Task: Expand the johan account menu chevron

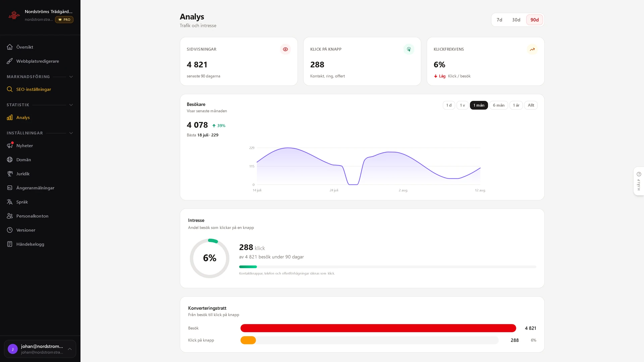Action: tap(70, 349)
